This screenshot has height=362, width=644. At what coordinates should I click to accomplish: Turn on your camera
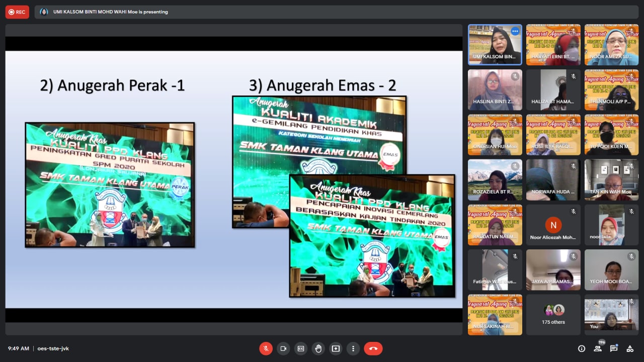283,348
